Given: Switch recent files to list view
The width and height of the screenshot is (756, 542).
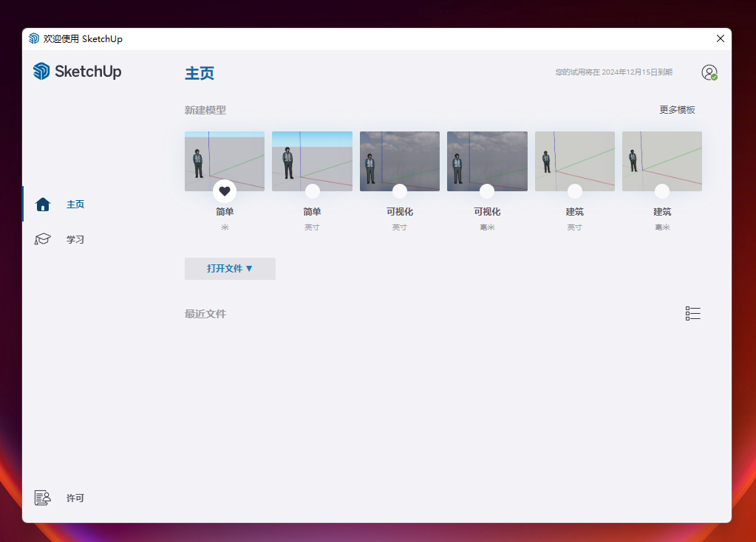Looking at the screenshot, I should (692, 314).
